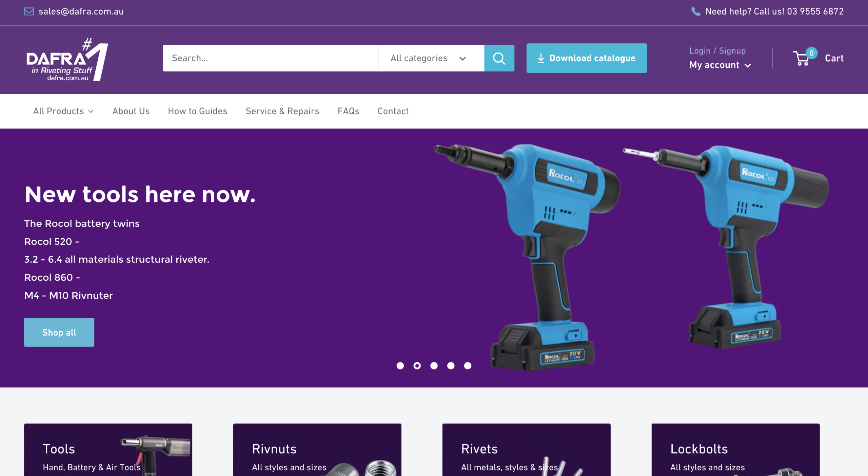Select the fourth carousel slide dot
Viewport: 868px width, 476px height.
tap(451, 366)
